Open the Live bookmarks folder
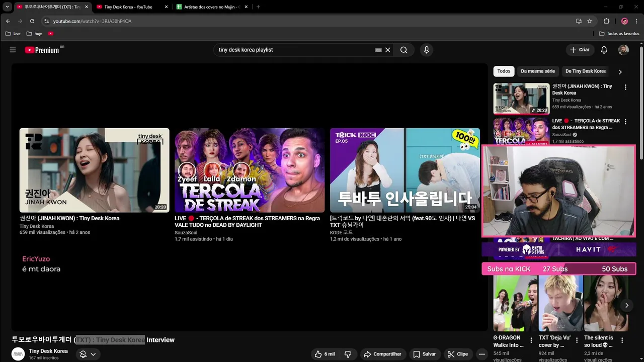The height and width of the screenshot is (362, 644). [x=13, y=33]
